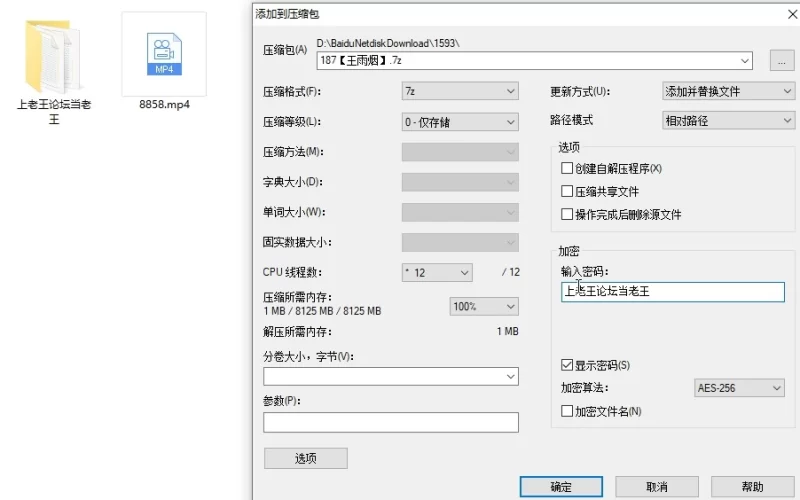800x500 pixels.
Task: Expand the archive name dropdown 187【王雨烟】.7z
Action: (745, 61)
